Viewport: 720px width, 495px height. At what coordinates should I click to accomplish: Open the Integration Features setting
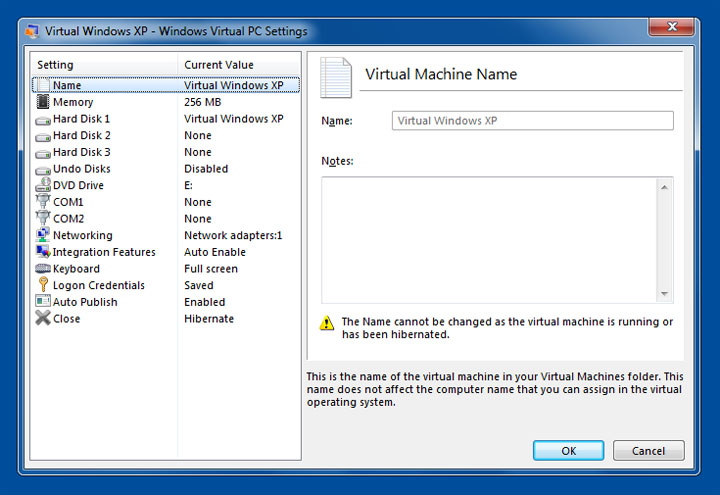click(x=104, y=252)
